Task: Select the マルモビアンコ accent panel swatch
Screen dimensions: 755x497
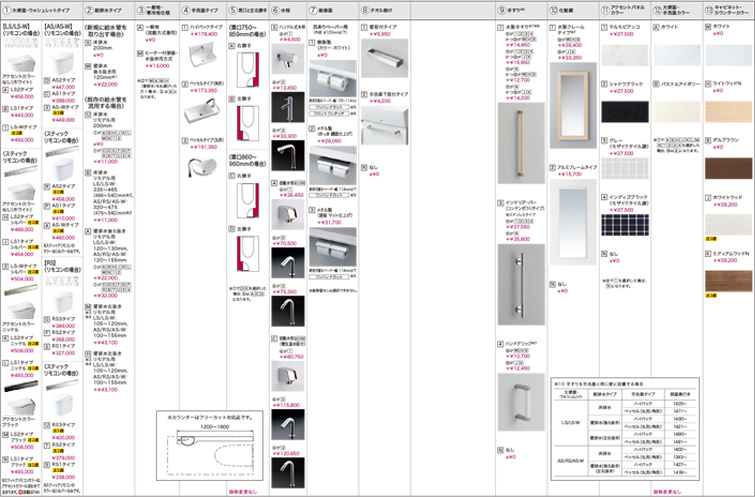Action: (625, 55)
